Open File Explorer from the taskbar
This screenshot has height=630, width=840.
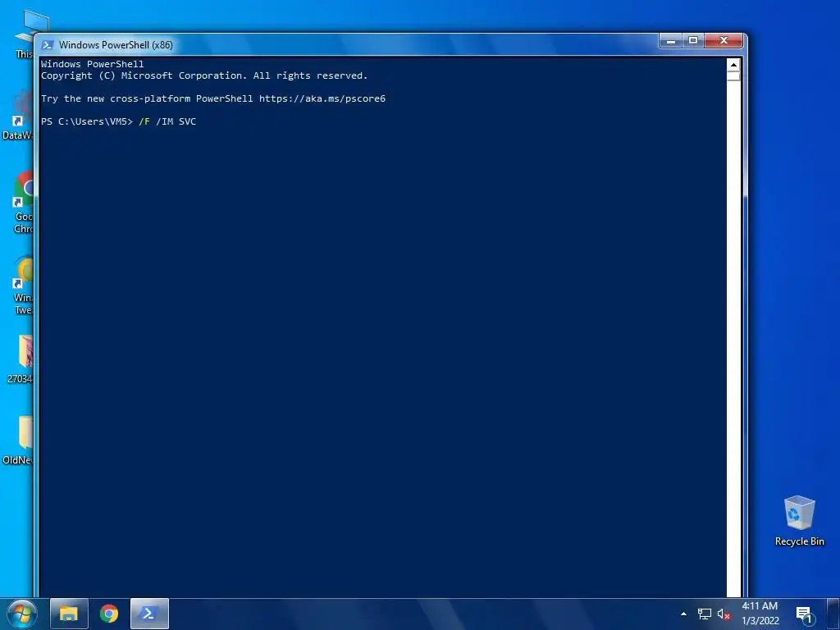(69, 614)
